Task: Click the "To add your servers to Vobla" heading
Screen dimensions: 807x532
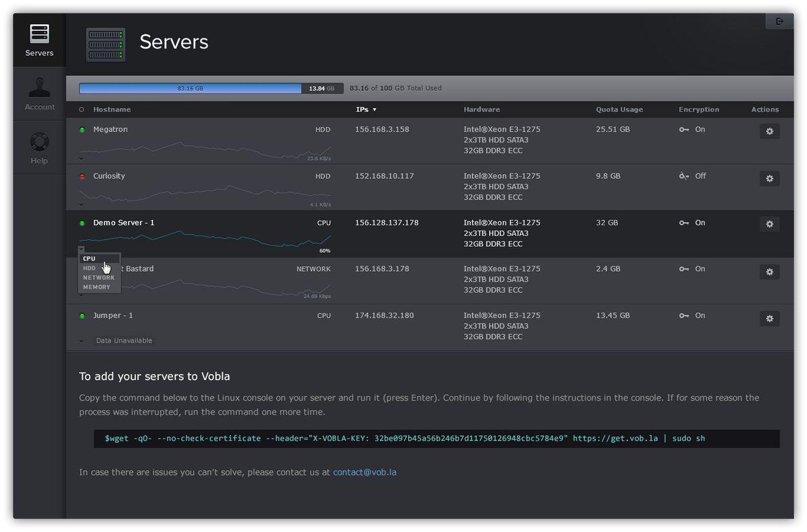Action: (155, 377)
